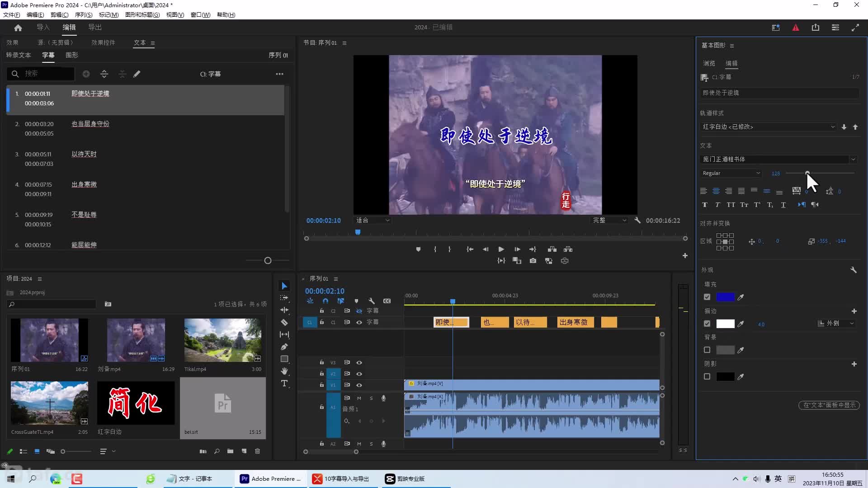The width and height of the screenshot is (868, 488).
Task: Open the playback resolution dropdown 完整
Action: [x=609, y=221]
